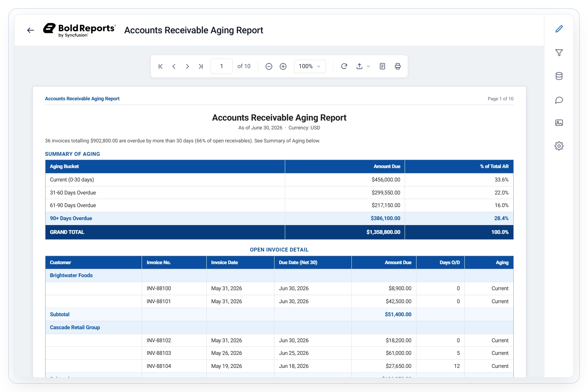Go to the previous page
The width and height of the screenshot is (588, 392).
click(x=174, y=66)
